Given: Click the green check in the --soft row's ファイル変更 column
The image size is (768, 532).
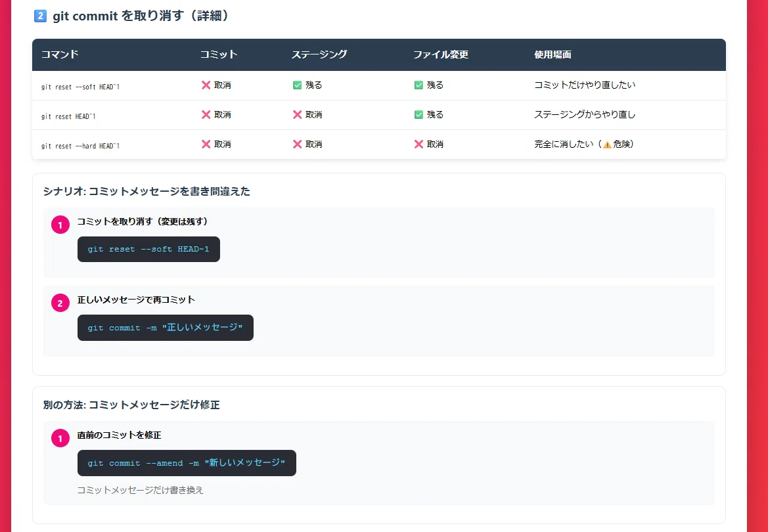Looking at the screenshot, I should (x=418, y=85).
